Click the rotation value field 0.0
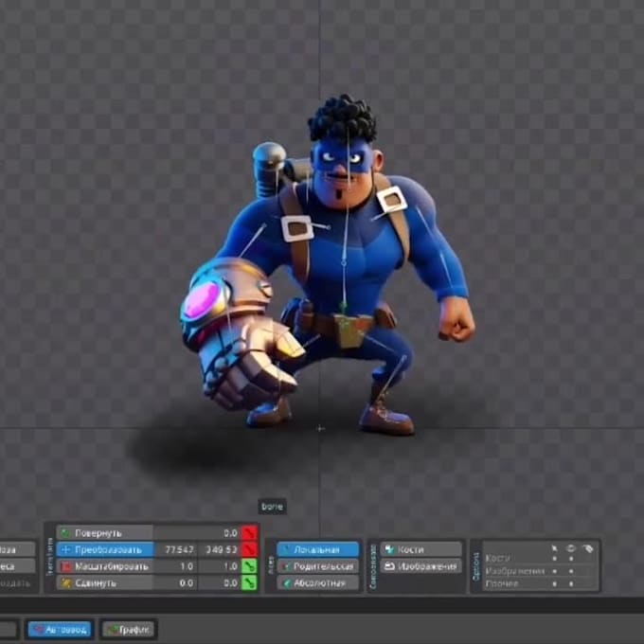Image resolution: width=644 pixels, height=644 pixels. tap(197, 533)
